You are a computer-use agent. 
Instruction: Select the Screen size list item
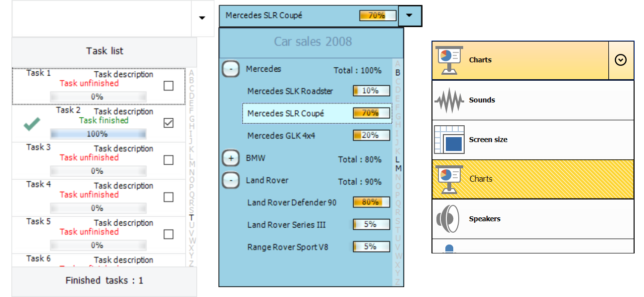(533, 140)
